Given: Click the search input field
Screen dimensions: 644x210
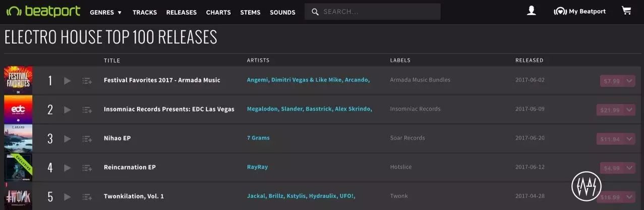Looking at the screenshot, I should coord(378,12).
